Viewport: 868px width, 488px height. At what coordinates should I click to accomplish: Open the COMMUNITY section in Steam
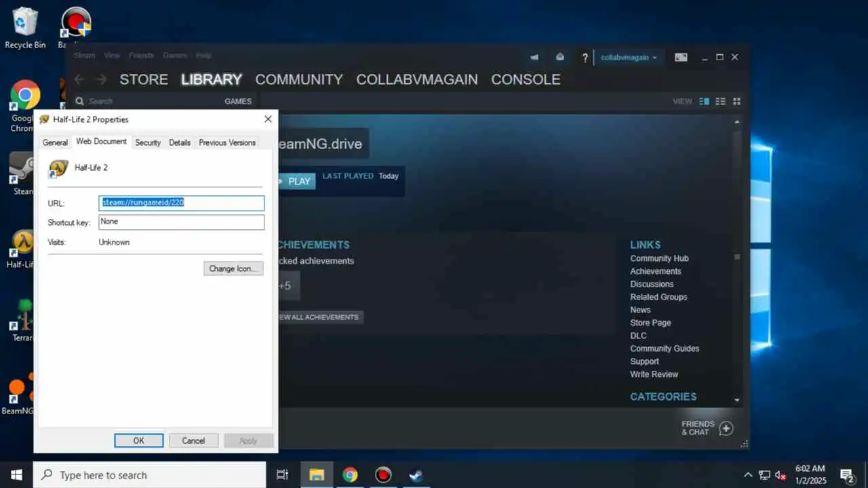pyautogui.click(x=299, y=79)
